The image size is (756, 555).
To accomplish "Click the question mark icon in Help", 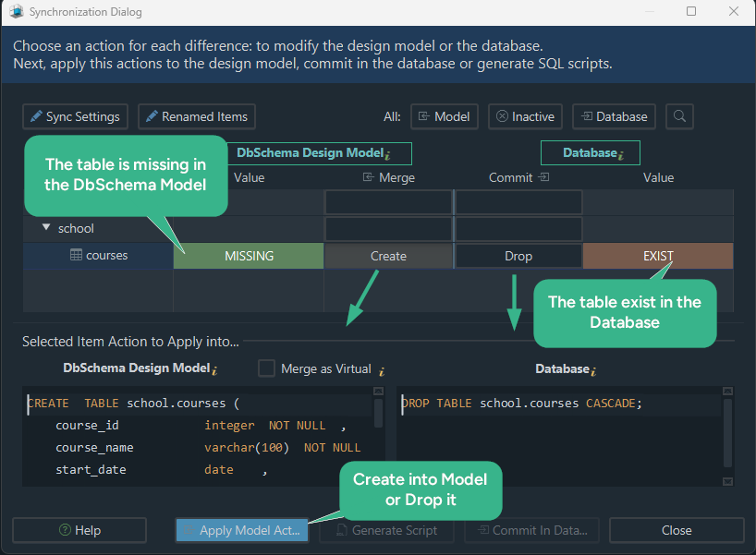I will point(65,530).
